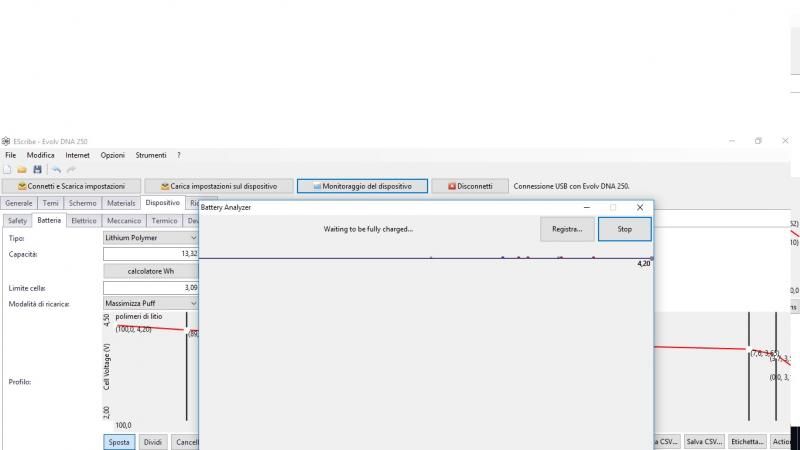Select the Dispositivo tab
800x450 pixels.
[x=163, y=203]
